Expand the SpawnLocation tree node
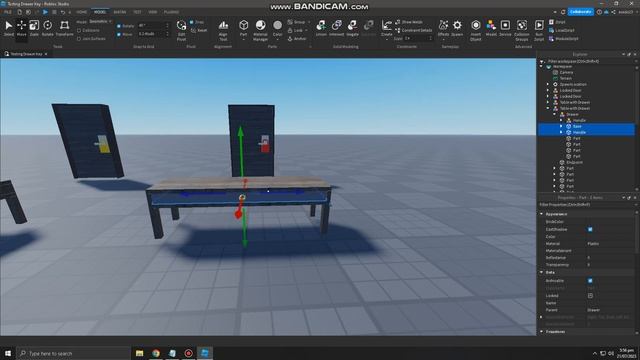Image resolution: width=640 pixels, height=360 pixels. point(548,84)
